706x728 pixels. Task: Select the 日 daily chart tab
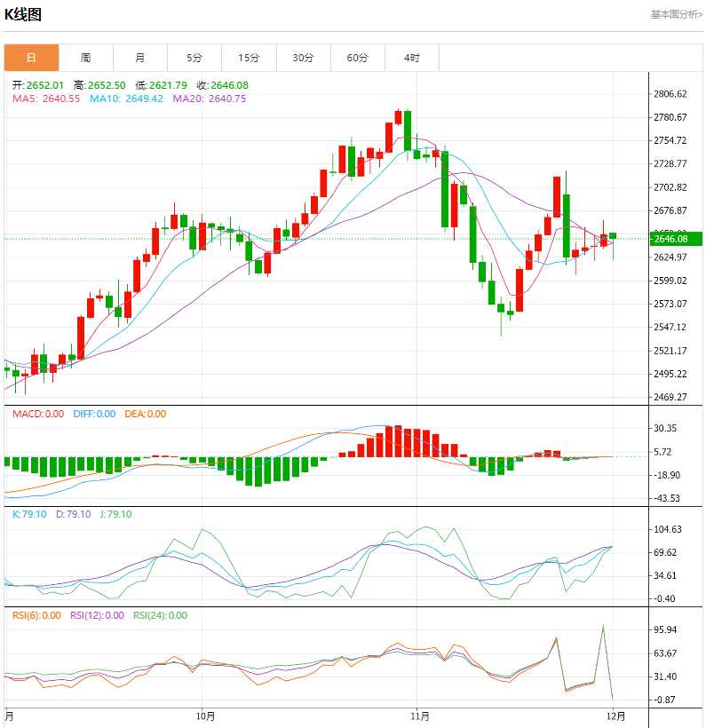click(x=31, y=58)
